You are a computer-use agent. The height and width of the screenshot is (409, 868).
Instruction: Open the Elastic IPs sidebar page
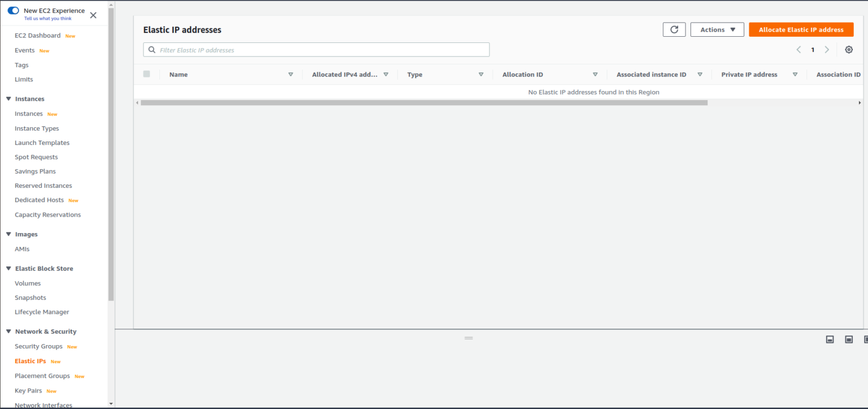click(x=29, y=361)
